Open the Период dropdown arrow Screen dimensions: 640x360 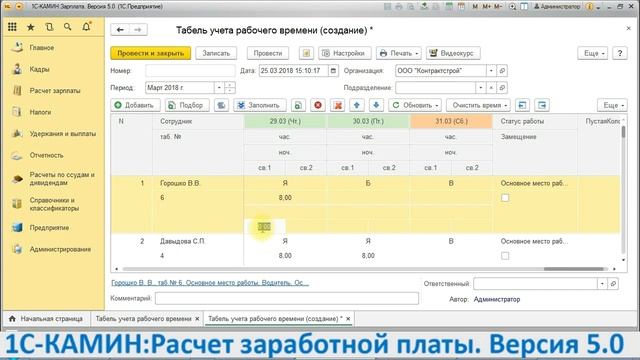(219, 88)
